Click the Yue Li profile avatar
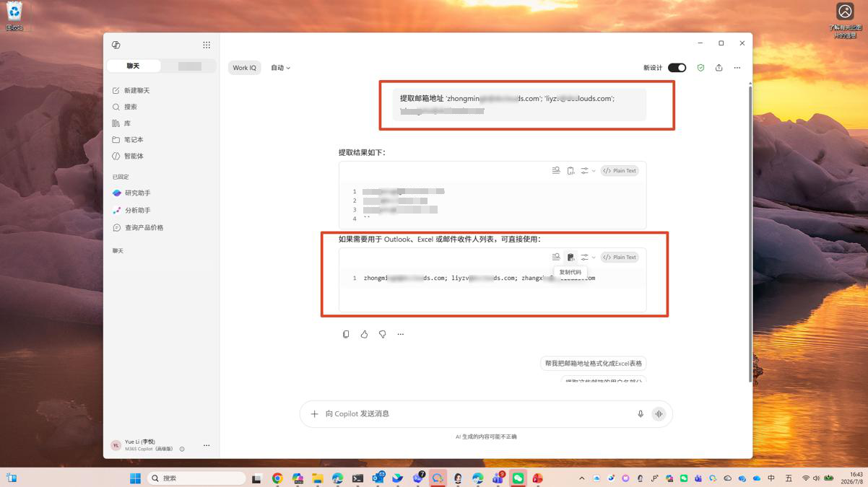The width and height of the screenshot is (868, 487). click(x=116, y=446)
